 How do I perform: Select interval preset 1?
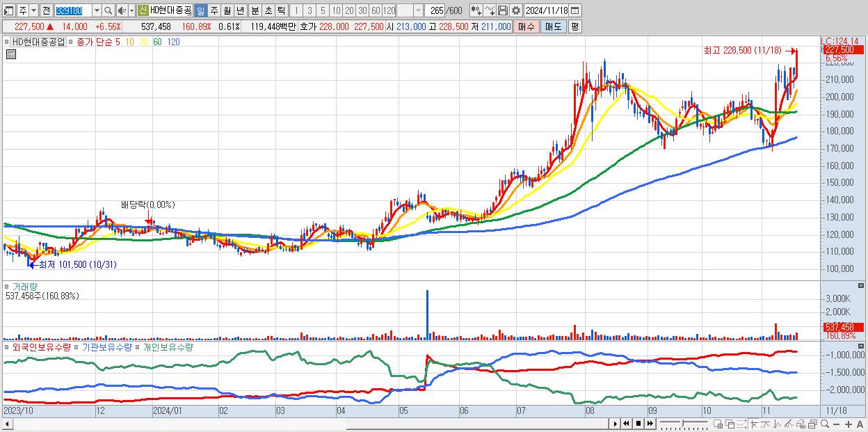click(x=296, y=10)
